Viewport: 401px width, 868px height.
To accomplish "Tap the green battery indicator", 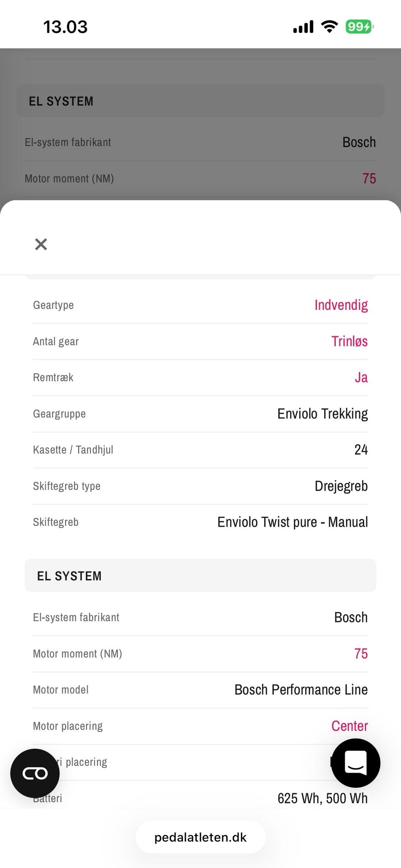I will (359, 27).
